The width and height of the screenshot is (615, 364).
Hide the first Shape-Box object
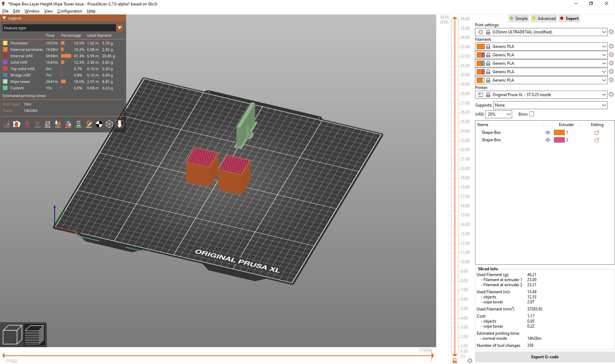click(x=548, y=132)
